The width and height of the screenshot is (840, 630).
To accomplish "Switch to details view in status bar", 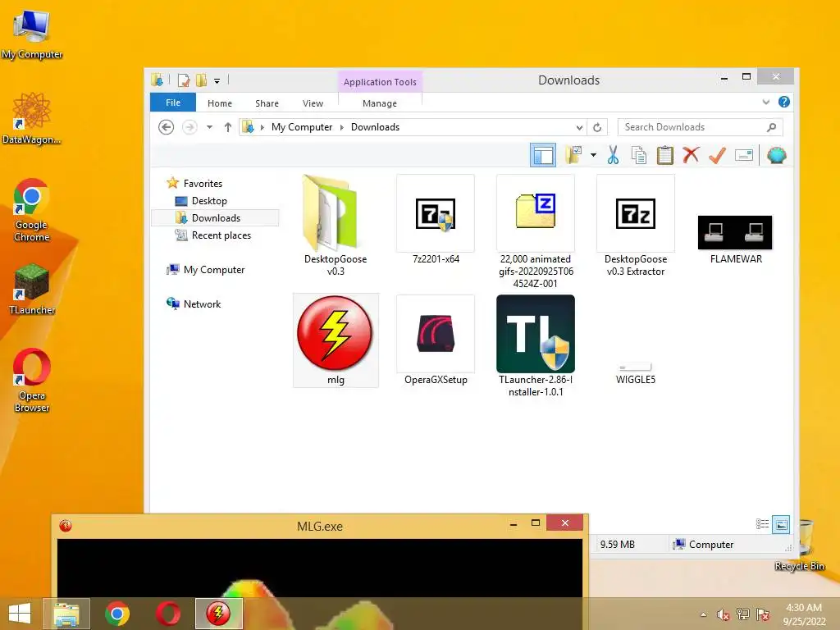I will pos(762,524).
